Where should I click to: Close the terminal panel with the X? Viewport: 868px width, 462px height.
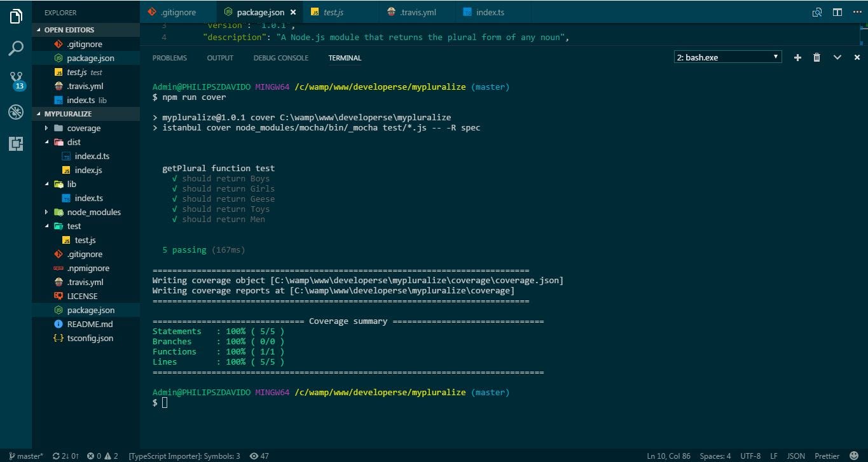[857, 58]
